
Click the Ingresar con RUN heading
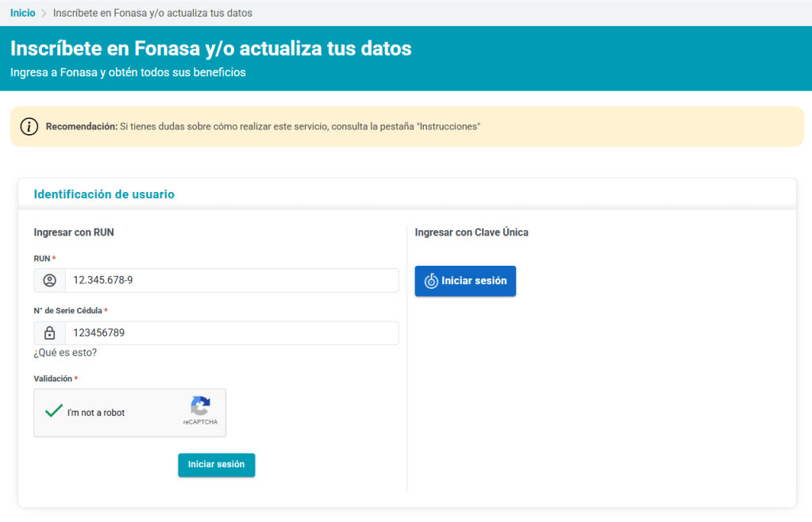[74, 232]
